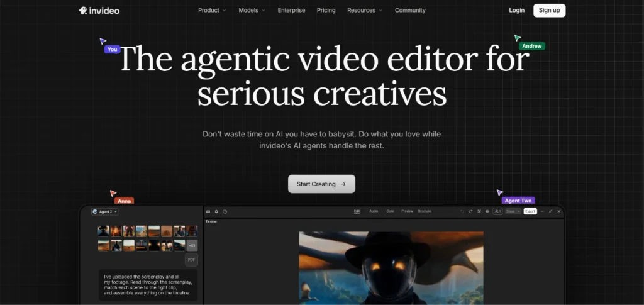Expand the Models menu
This screenshot has height=305, width=644.
pyautogui.click(x=252, y=10)
